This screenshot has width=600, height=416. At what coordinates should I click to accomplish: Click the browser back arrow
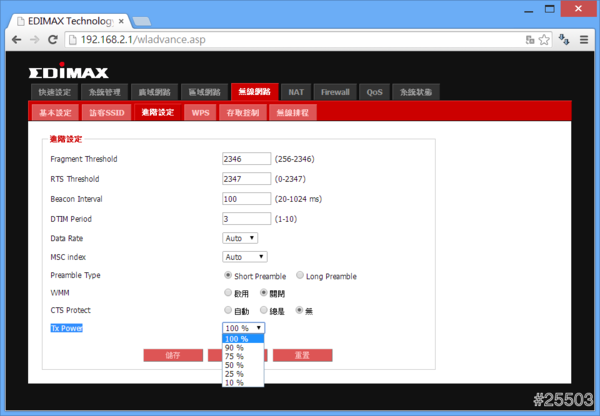tap(13, 39)
